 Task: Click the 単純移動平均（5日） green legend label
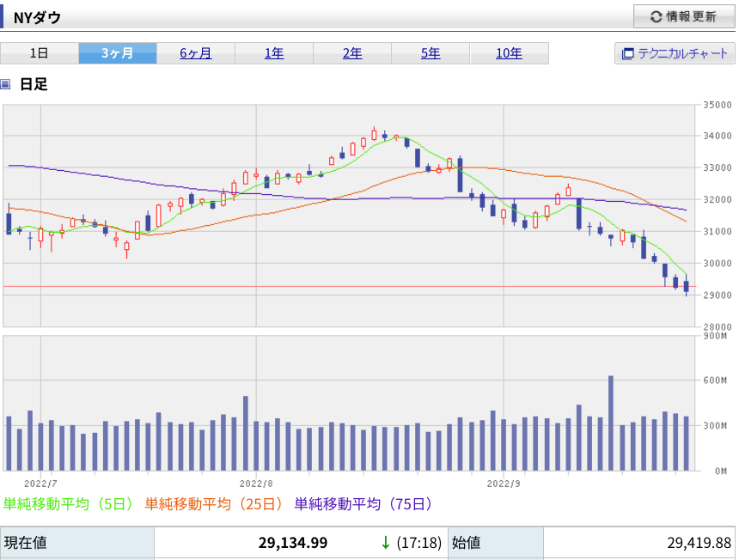69,504
